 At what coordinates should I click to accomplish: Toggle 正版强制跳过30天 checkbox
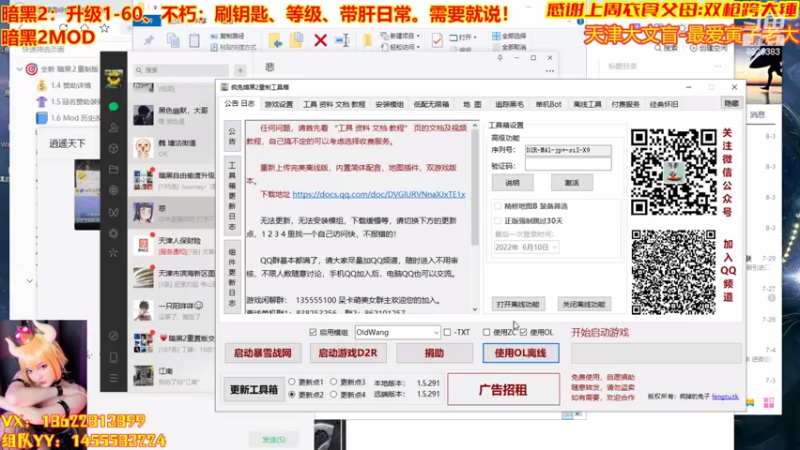(498, 220)
